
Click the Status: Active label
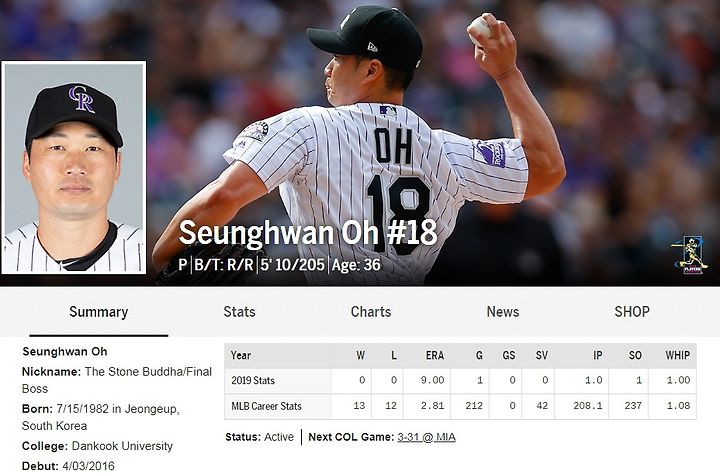coord(259,437)
